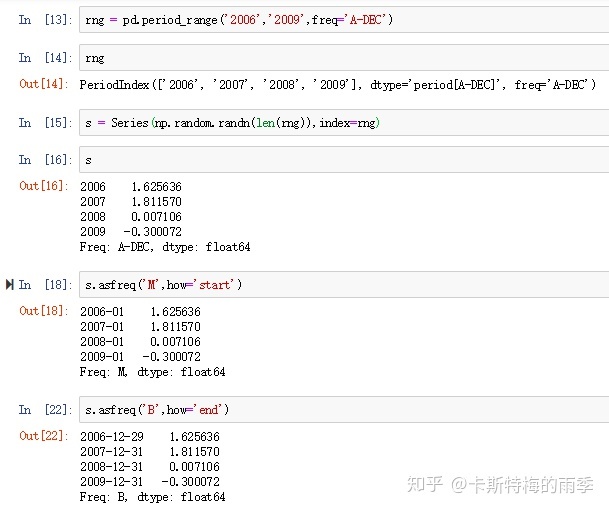Click the value 1.625636 in row 2006

click(x=157, y=187)
